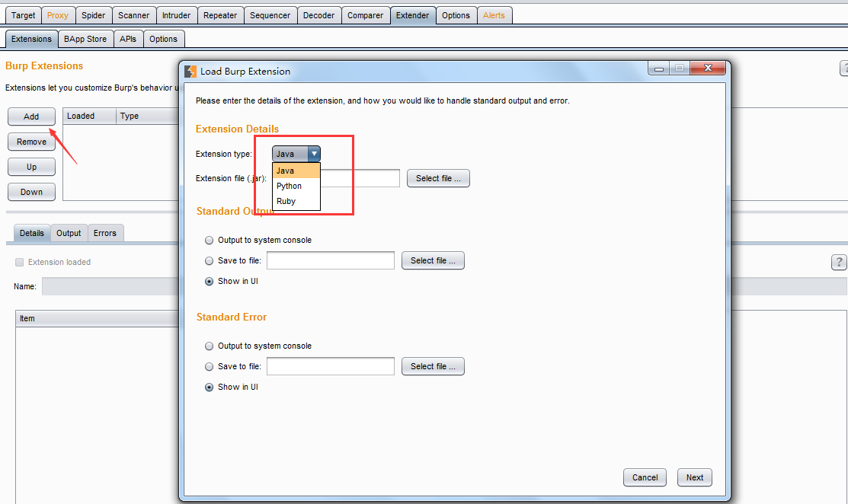Select Standard Output to system console

(x=209, y=241)
